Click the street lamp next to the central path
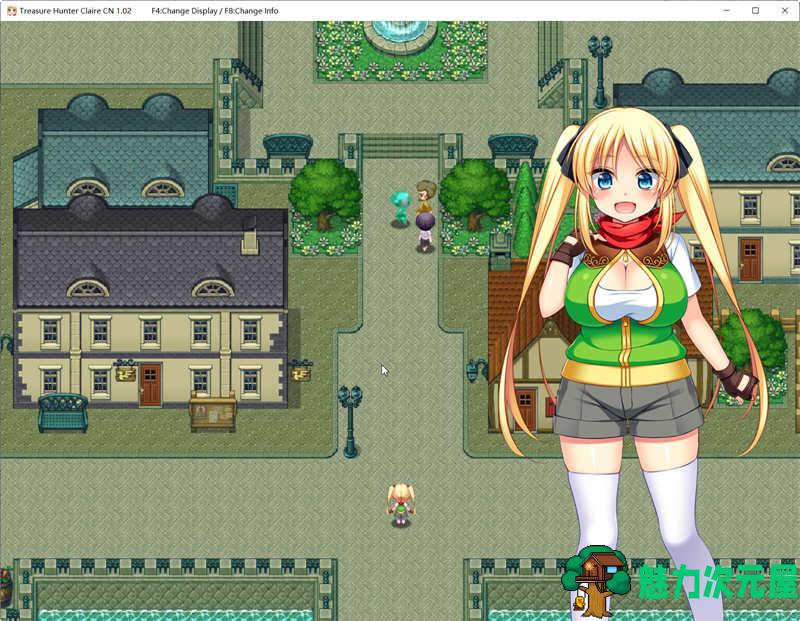 point(350,421)
